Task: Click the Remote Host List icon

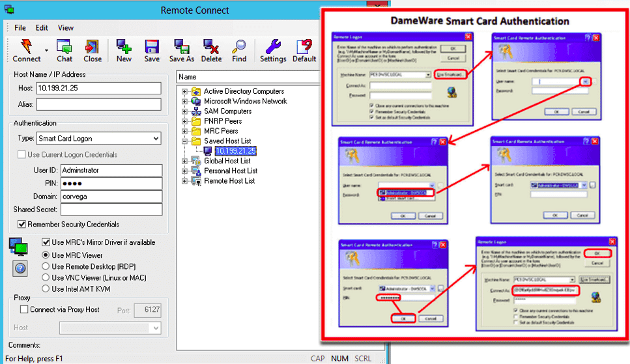Action: (x=195, y=181)
